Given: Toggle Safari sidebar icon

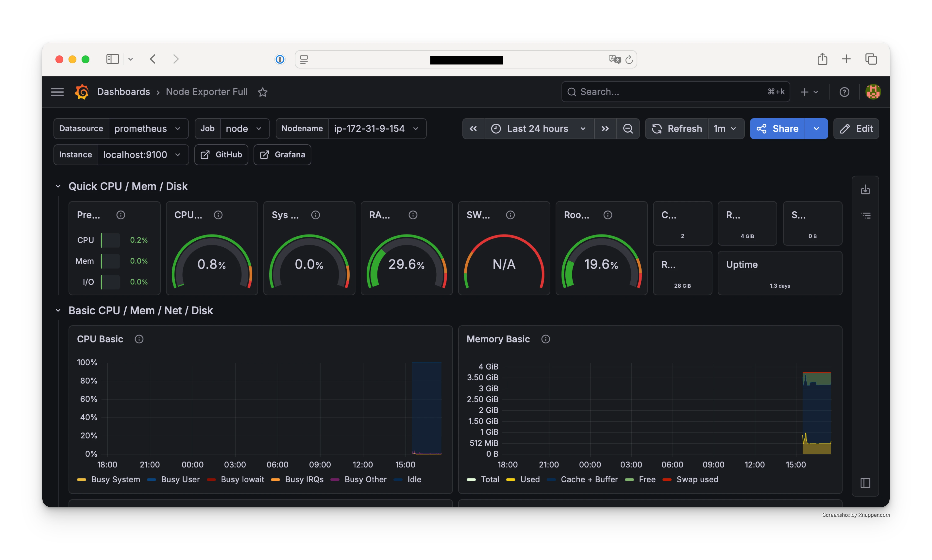Looking at the screenshot, I should click(112, 59).
